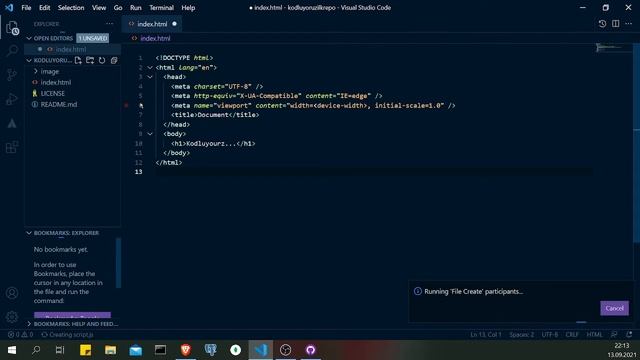Click index.html in the breadcrumb

point(155,38)
